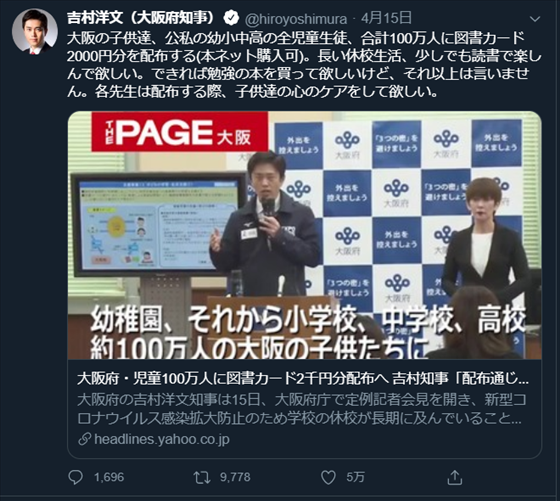Like the tweet with heart icon
Viewport: 560px width, 501px height.
328,477
